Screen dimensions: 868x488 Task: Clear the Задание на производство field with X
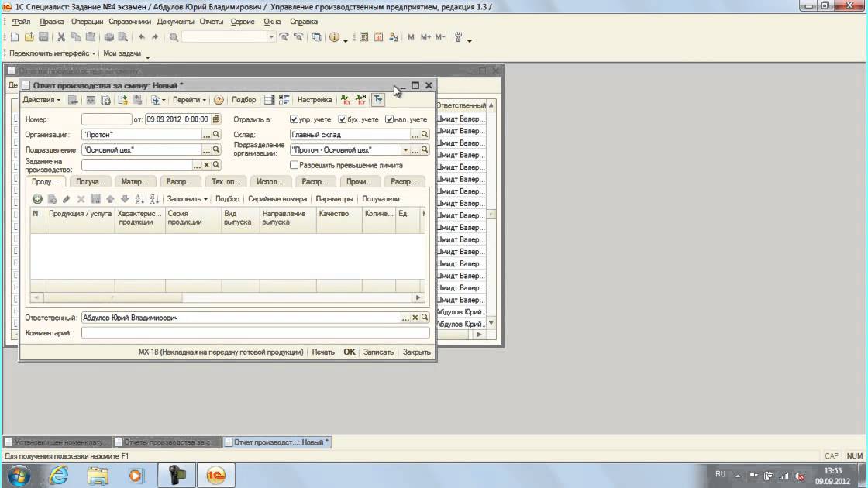206,165
